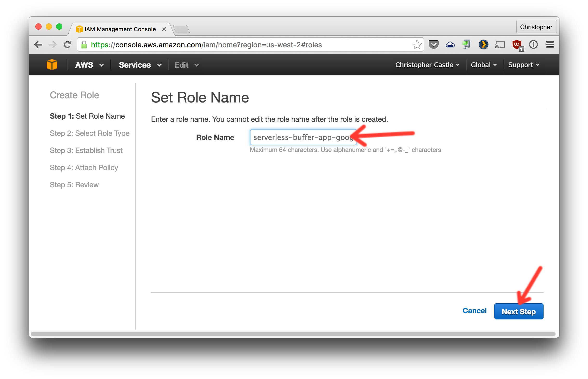Open the Pocket extension icon
This screenshot has height=379, width=588.
coord(433,45)
